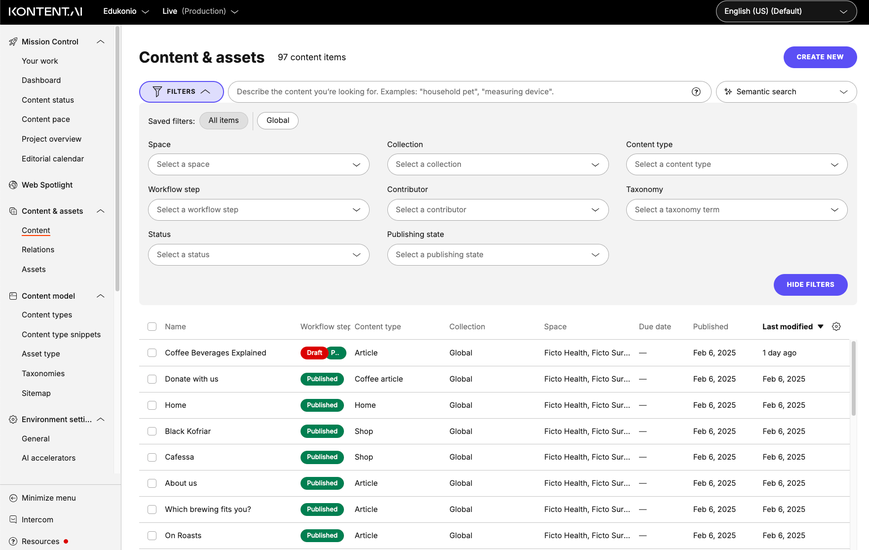Go to Your work in sidebar
The image size is (869, 550).
[40, 61]
